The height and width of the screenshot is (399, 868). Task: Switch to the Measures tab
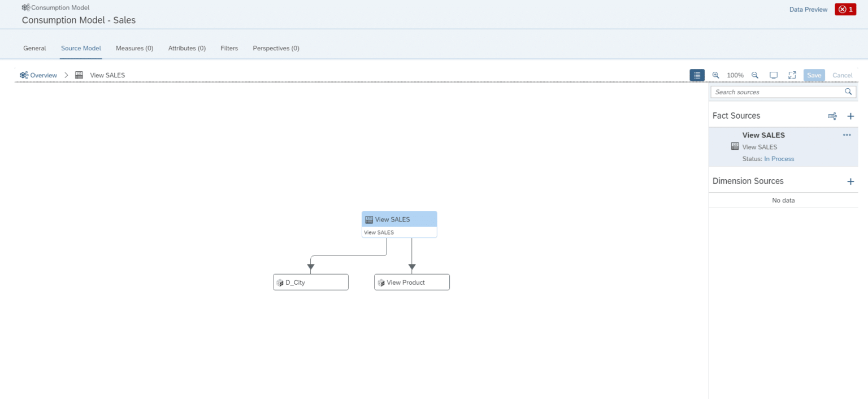[134, 48]
